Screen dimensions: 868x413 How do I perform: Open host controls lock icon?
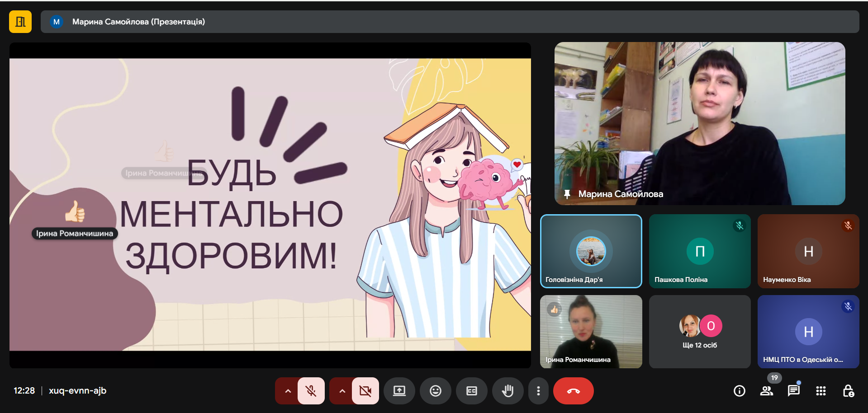[x=848, y=391]
